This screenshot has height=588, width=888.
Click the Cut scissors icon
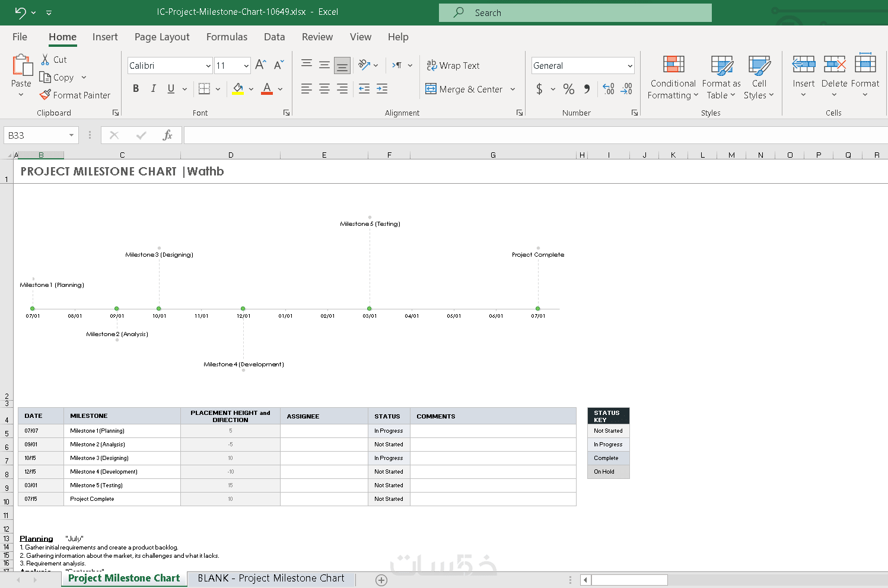click(x=45, y=59)
